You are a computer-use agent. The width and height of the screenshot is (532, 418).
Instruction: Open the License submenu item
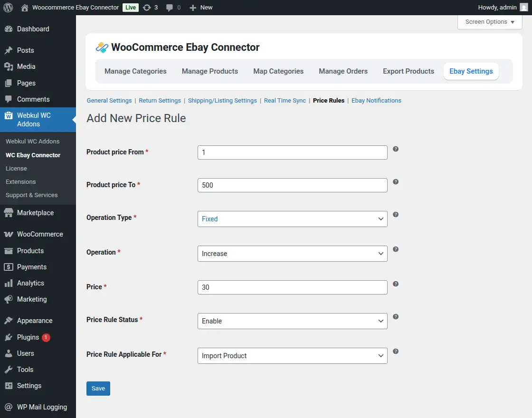[x=16, y=169]
